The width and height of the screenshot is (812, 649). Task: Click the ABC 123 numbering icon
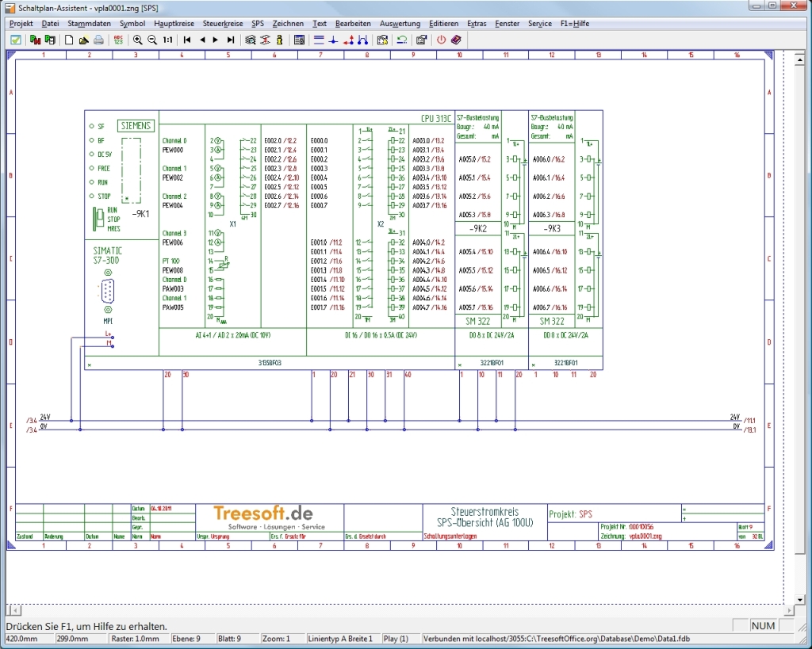point(118,39)
